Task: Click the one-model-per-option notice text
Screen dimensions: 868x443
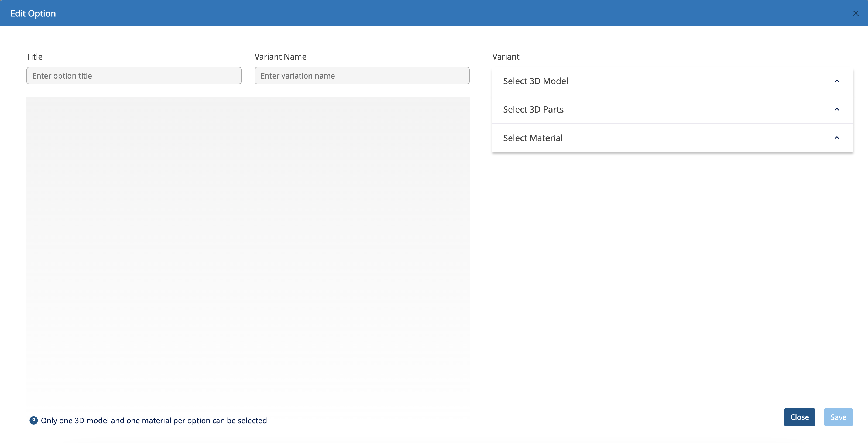Action: coord(154,420)
